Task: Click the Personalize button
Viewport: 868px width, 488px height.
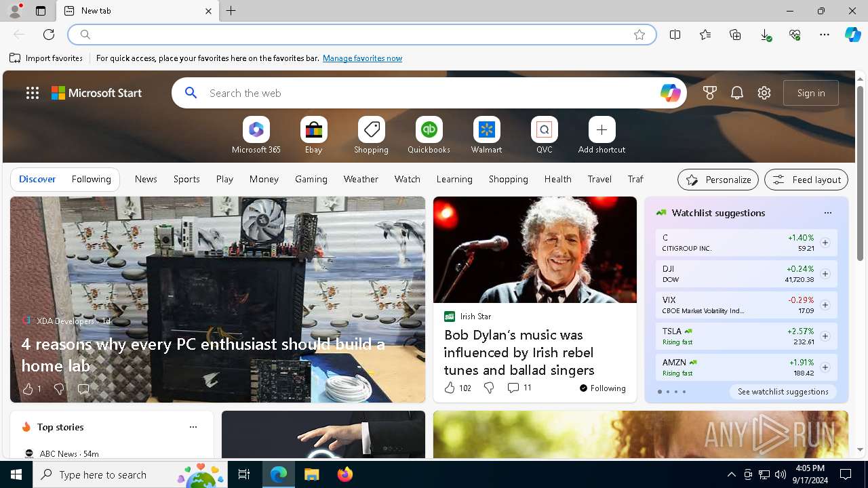Action: pyautogui.click(x=718, y=180)
